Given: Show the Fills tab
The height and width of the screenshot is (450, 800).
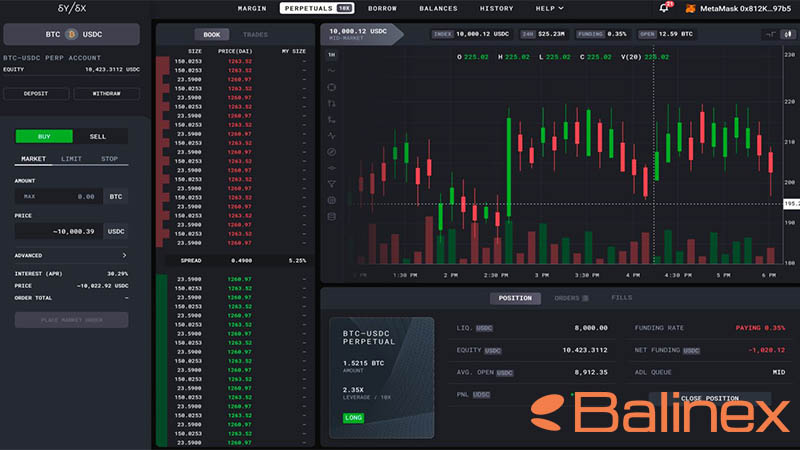Looking at the screenshot, I should [621, 297].
